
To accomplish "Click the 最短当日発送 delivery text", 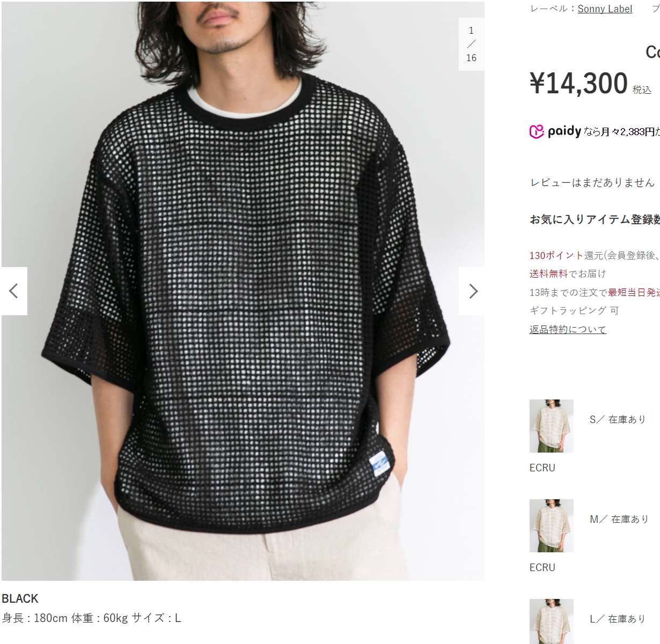I will click(x=634, y=292).
